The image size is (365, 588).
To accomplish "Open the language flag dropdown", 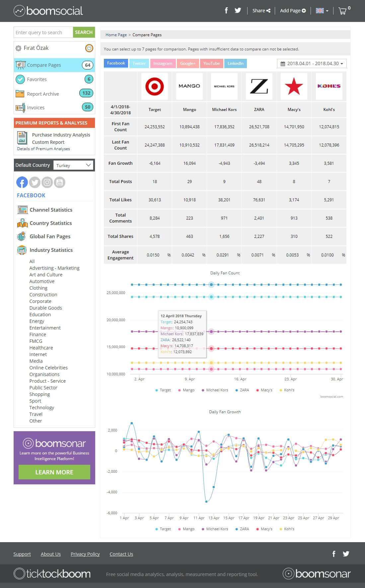I will (322, 11).
